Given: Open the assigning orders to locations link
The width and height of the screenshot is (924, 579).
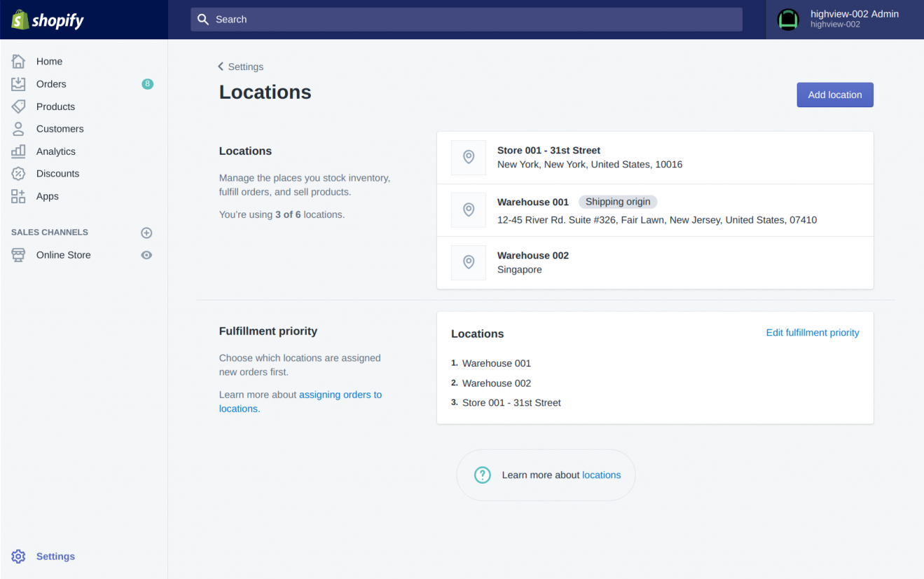Looking at the screenshot, I should [340, 395].
